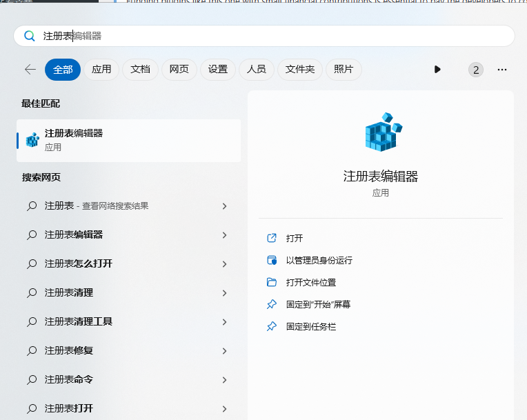Select web suggestion text 注册表修复
The height and width of the screenshot is (420, 527).
point(69,350)
